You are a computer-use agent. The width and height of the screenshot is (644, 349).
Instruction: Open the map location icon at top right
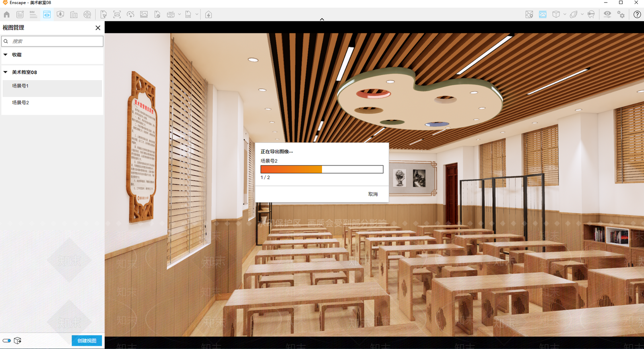(x=529, y=14)
